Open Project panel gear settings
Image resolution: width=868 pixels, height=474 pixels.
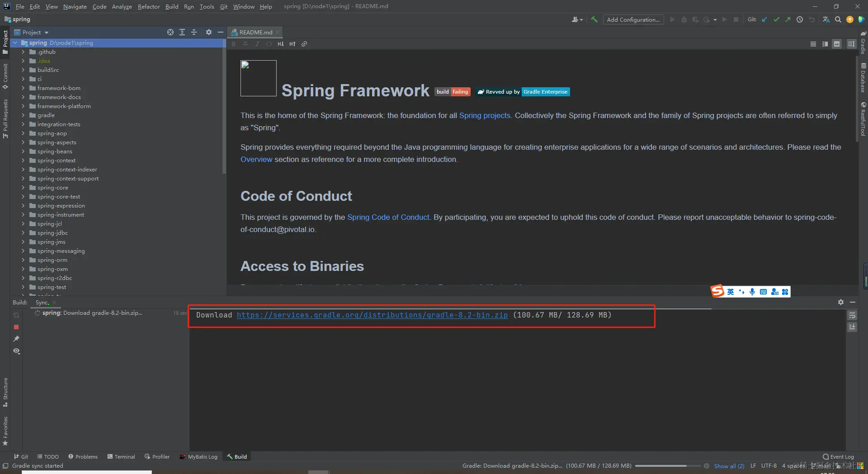click(209, 32)
